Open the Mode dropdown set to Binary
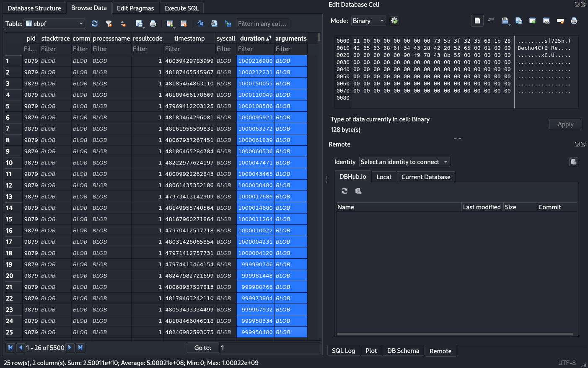The image size is (588, 368). (x=368, y=21)
